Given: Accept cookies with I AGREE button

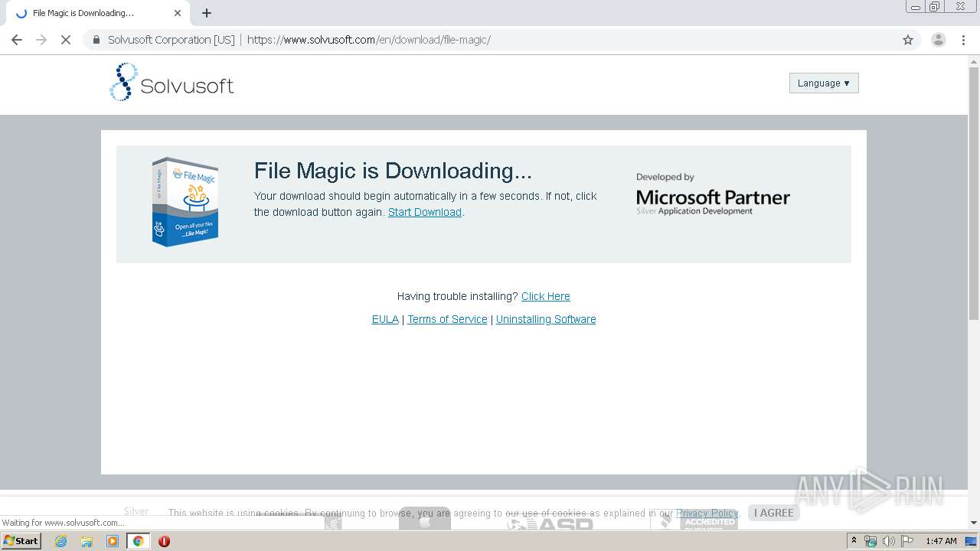Looking at the screenshot, I should tap(774, 513).
